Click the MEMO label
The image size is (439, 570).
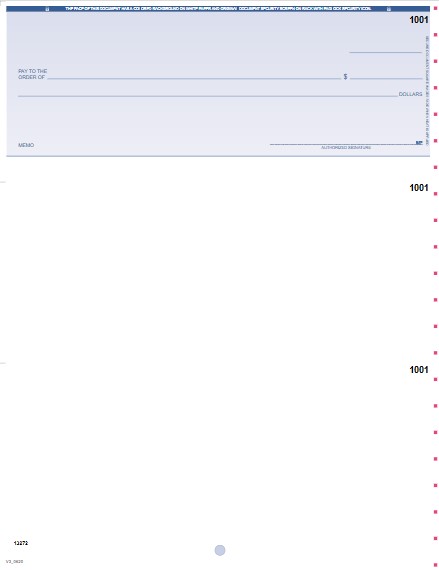(26, 145)
